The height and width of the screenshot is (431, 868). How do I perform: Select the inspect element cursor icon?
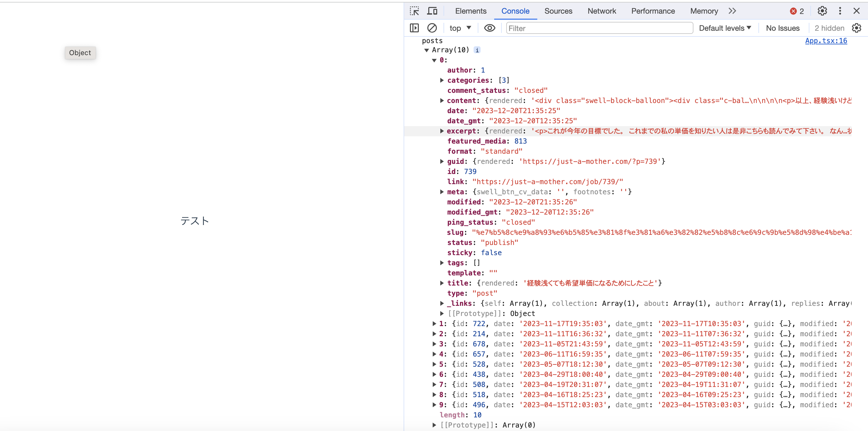pos(414,10)
